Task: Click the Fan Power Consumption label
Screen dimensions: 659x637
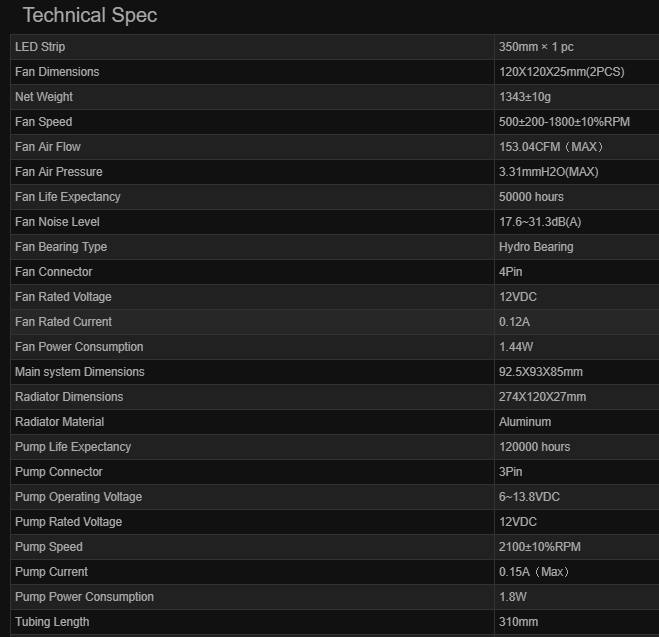Action: pyautogui.click(x=79, y=347)
